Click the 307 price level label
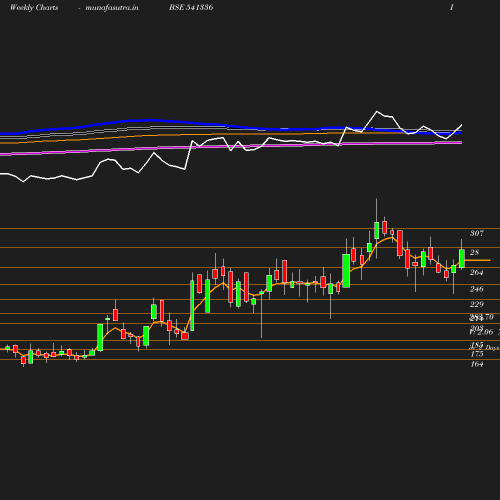Image resolution: width=500 pixels, height=500 pixels. 477,233
